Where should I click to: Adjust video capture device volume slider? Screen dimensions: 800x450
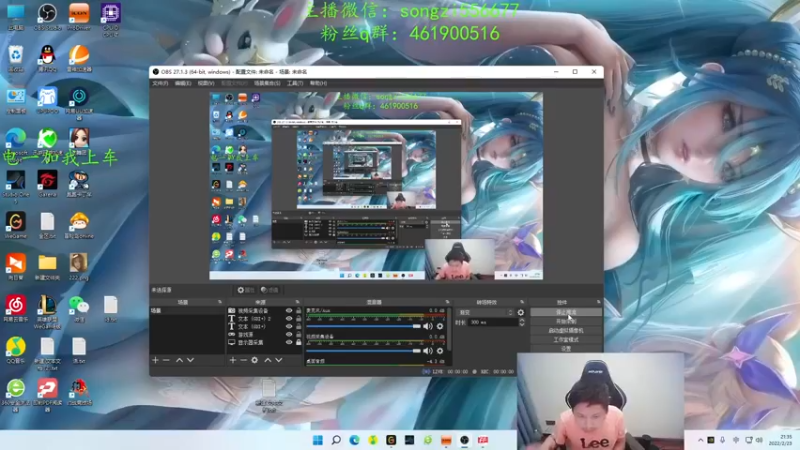coord(363,351)
